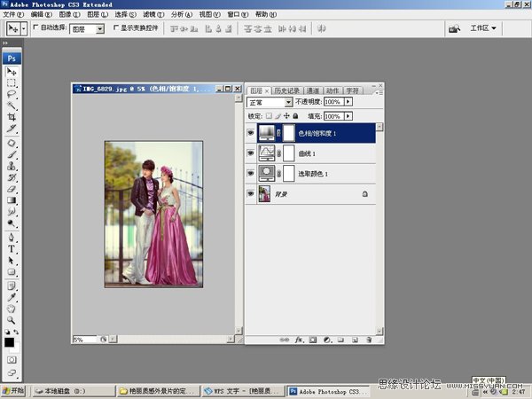Click the layer style fx icon
The height and width of the screenshot is (399, 532).
pos(300,339)
